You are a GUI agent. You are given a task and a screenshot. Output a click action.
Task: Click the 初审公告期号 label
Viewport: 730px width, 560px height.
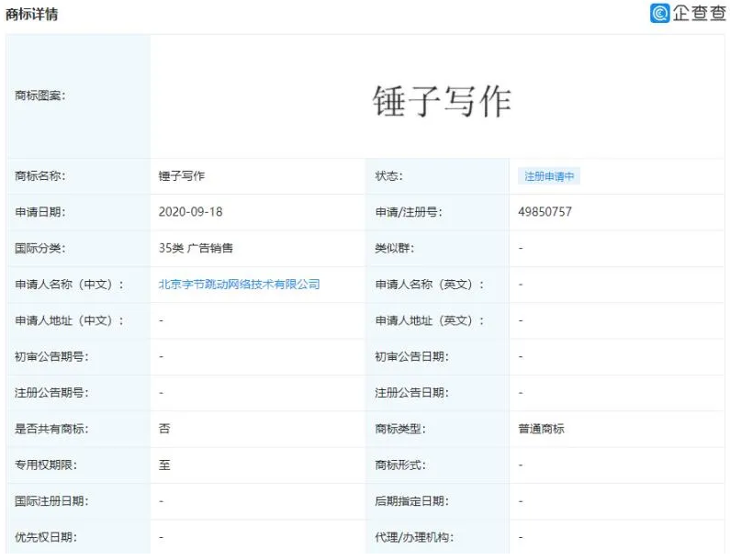click(x=51, y=356)
